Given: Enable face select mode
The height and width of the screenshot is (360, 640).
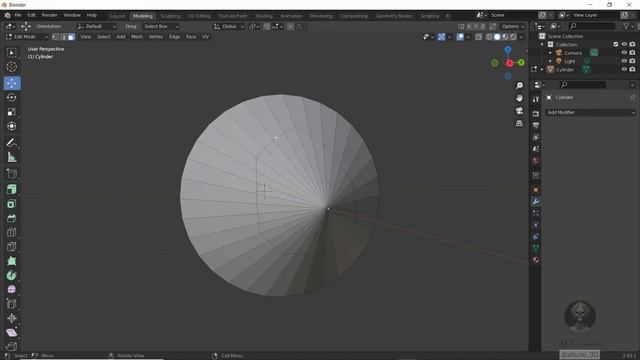Looking at the screenshot, I should tap(71, 37).
